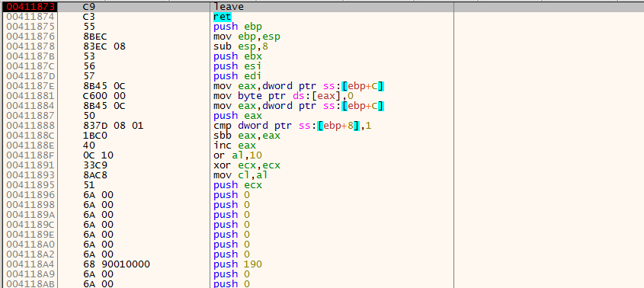Click address 00411884
This screenshot has width=644, height=288.
coord(30,106)
